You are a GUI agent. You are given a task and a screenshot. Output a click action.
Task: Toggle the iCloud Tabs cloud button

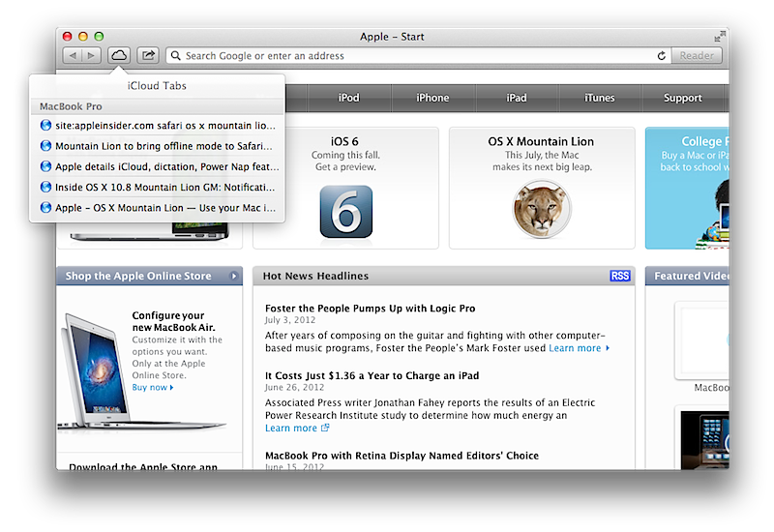click(x=118, y=55)
